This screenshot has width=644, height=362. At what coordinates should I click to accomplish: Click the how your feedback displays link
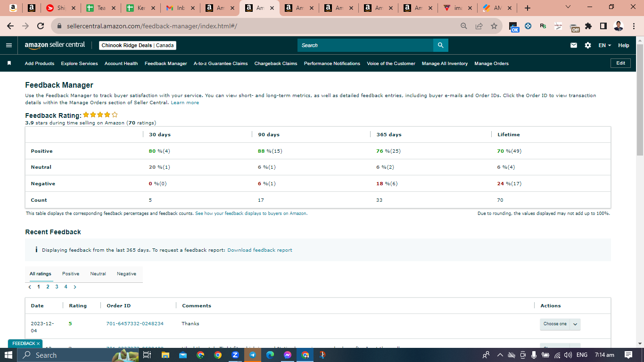251,214
